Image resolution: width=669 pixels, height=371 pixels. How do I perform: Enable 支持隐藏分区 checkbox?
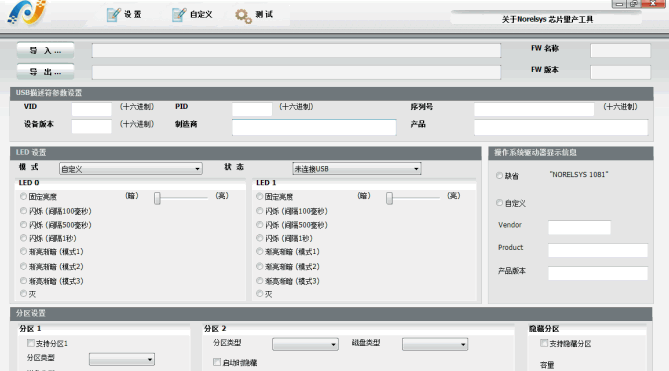[544, 343]
